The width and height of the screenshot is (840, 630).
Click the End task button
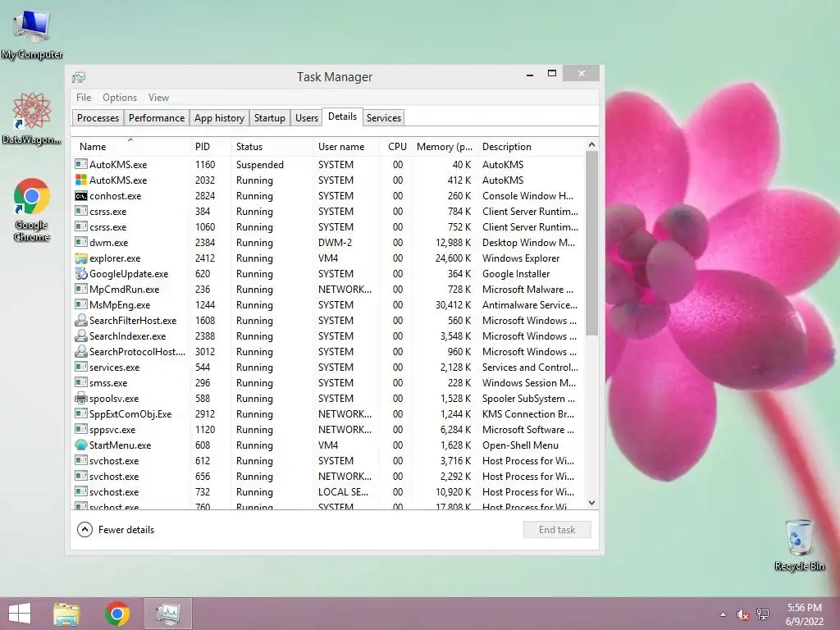coord(557,530)
